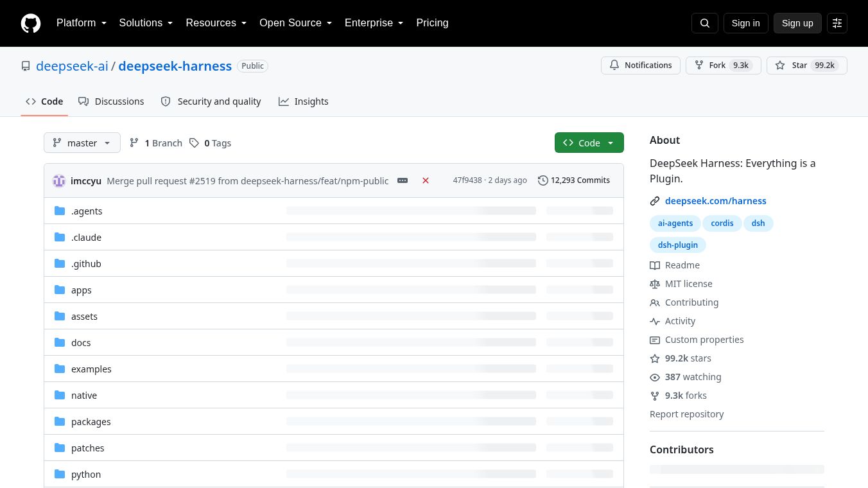Click the Notifications button
Screen dimensions: 868x488
click(x=641, y=65)
